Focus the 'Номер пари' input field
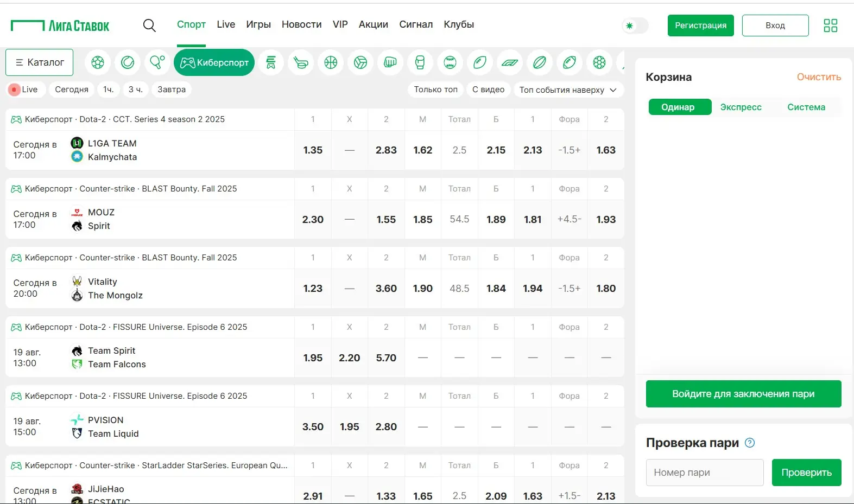 coord(705,473)
